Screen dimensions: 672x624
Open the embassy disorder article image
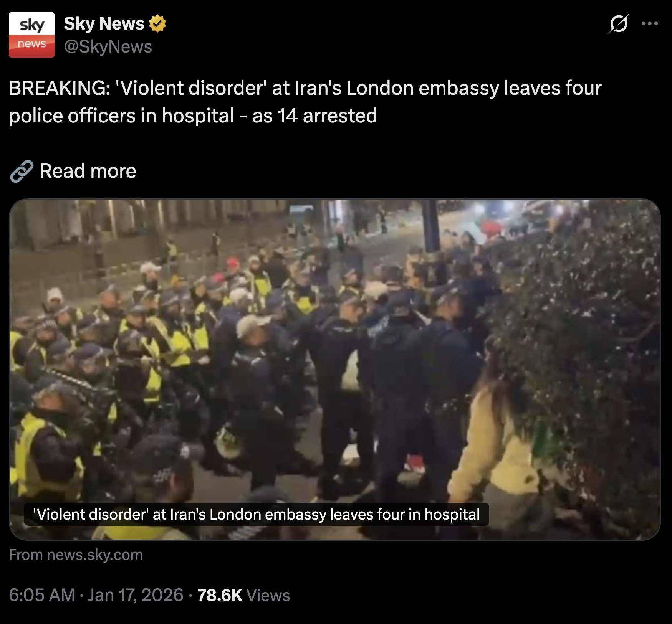[335, 369]
